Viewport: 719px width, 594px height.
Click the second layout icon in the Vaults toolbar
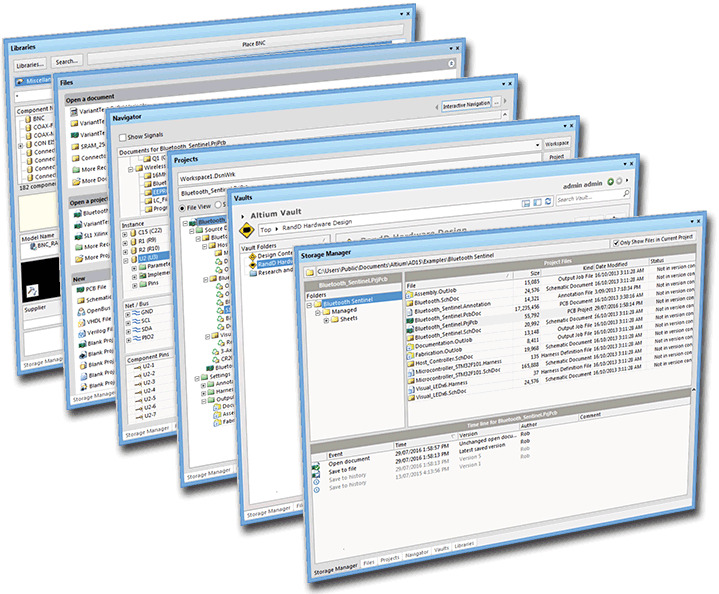537,202
